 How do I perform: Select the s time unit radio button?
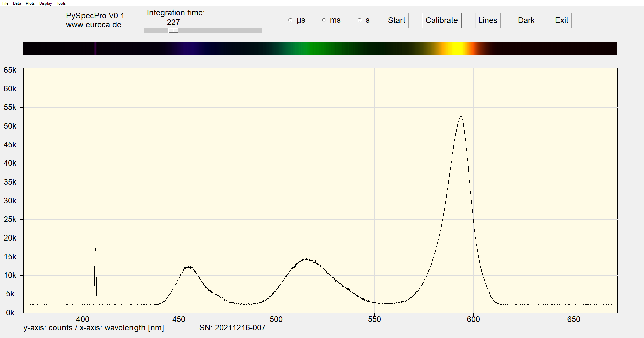360,20
